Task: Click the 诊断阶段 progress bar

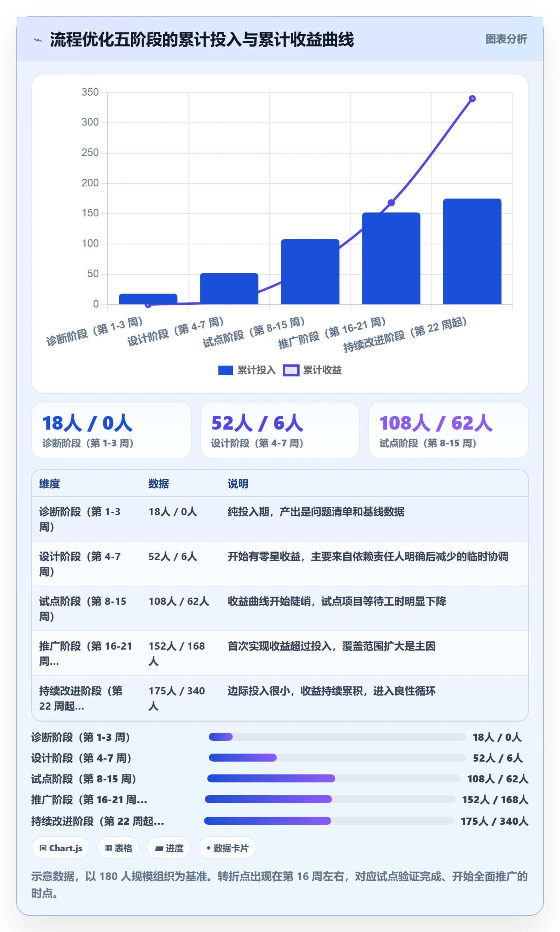Action: pyautogui.click(x=337, y=737)
